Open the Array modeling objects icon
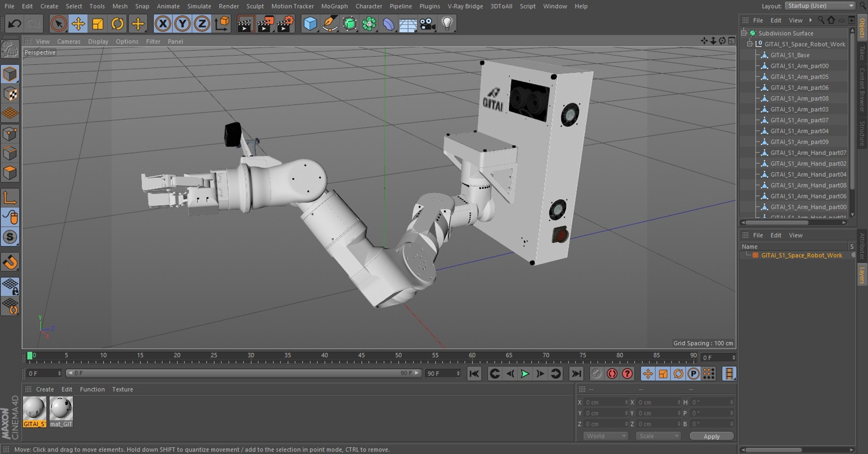The image size is (868, 454). pyautogui.click(x=369, y=24)
